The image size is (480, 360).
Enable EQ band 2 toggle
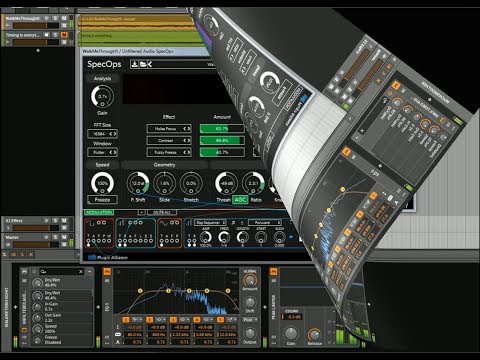click(x=150, y=319)
